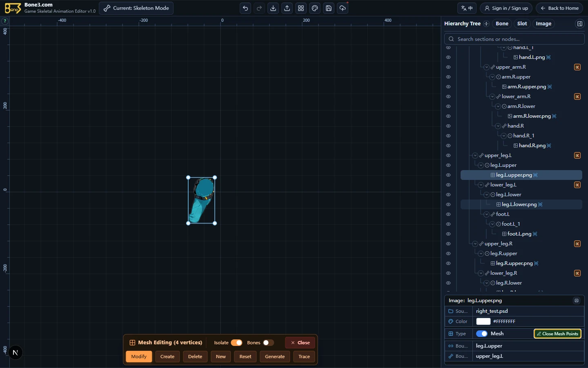
Task: Click the plus icon beside Hierarchy Tree
Action: pyautogui.click(x=486, y=24)
